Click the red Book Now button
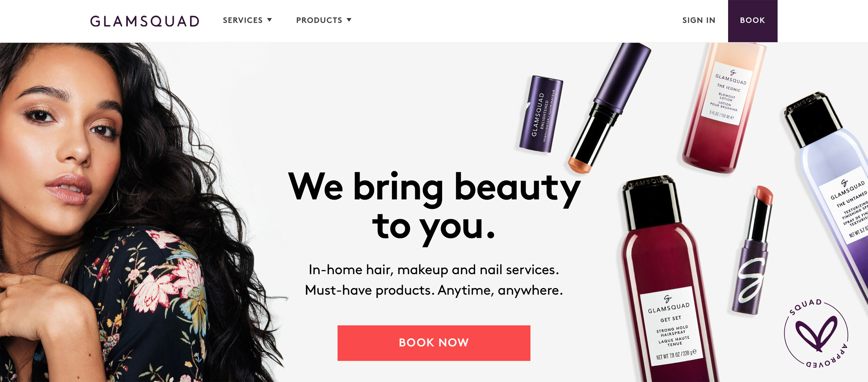 coord(434,343)
